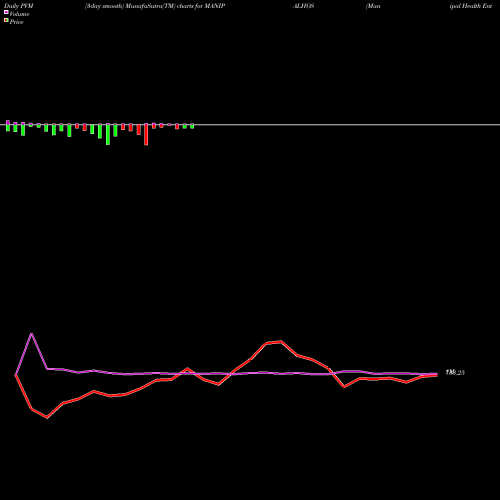Click the red price line lowest point

(x=47, y=417)
